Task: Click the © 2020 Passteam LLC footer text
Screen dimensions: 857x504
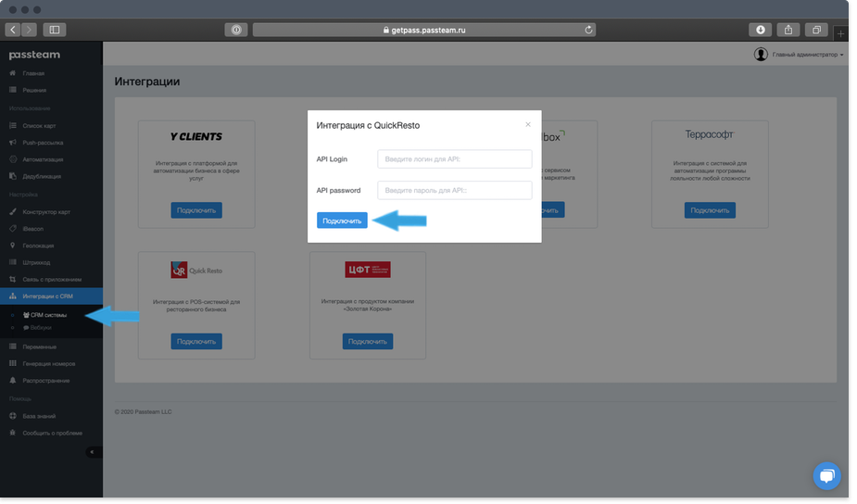Action: coord(144,412)
